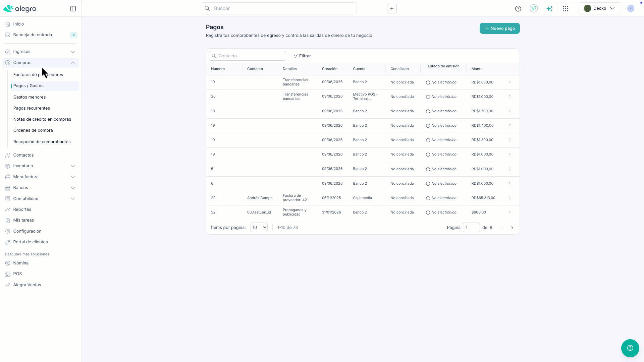The image size is (644, 362).
Task: Open the Decko company dropdown
Action: click(600, 8)
